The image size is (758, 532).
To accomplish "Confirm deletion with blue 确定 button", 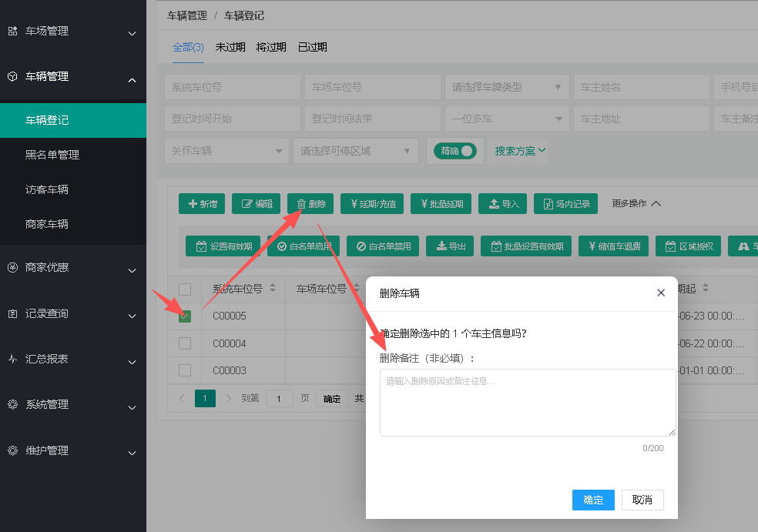I will [x=593, y=500].
